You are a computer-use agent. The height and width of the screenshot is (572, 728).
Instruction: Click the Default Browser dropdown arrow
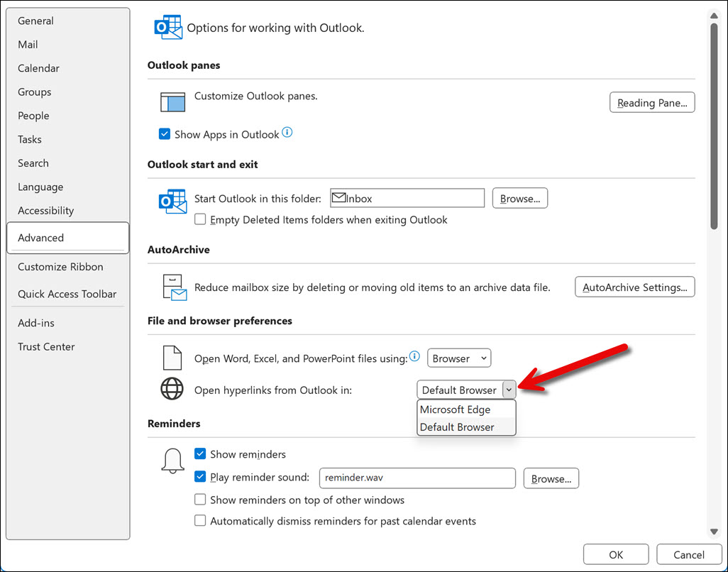(509, 390)
